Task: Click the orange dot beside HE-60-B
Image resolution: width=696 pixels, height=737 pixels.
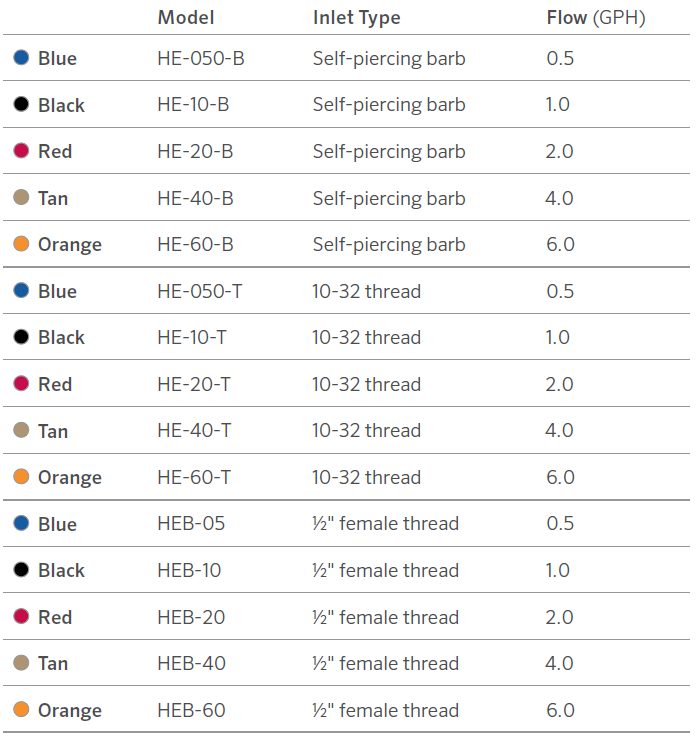Action: 21,244
